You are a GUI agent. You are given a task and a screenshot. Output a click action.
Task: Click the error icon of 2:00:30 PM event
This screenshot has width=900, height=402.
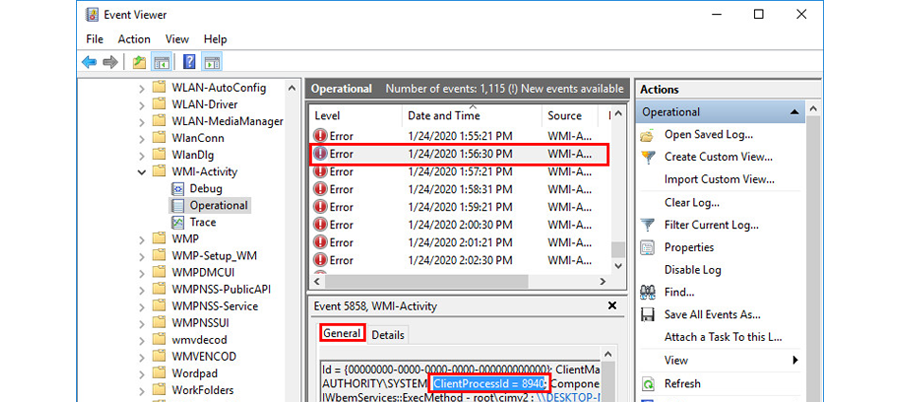320,225
